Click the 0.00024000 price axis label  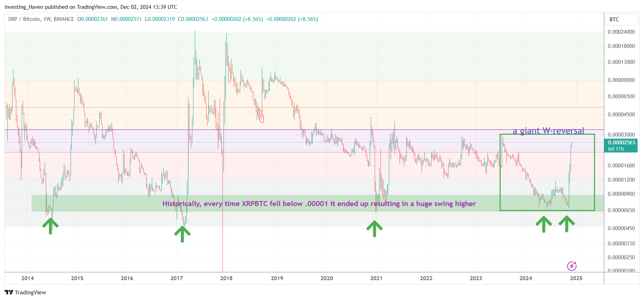tap(621, 32)
